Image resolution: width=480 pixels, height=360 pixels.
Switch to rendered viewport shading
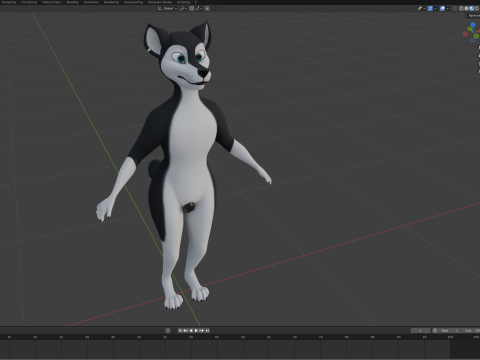(477, 8)
